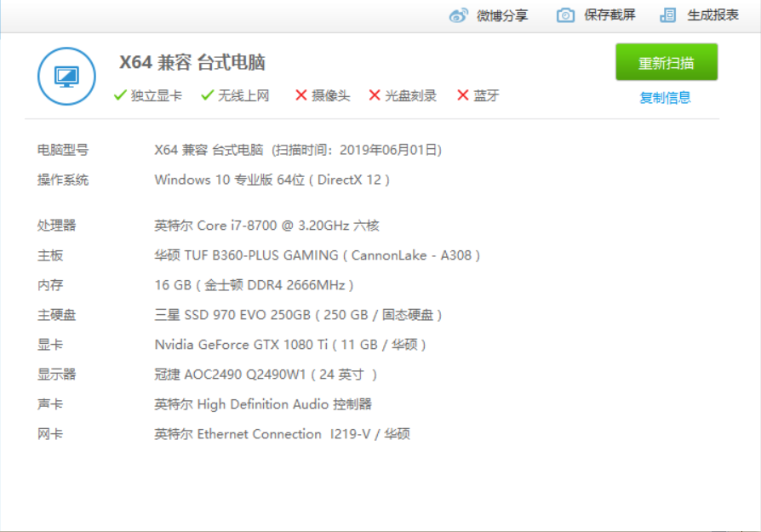Click the 内存 row label
Screen dimensions: 761x532
pyautogui.click(x=50, y=285)
